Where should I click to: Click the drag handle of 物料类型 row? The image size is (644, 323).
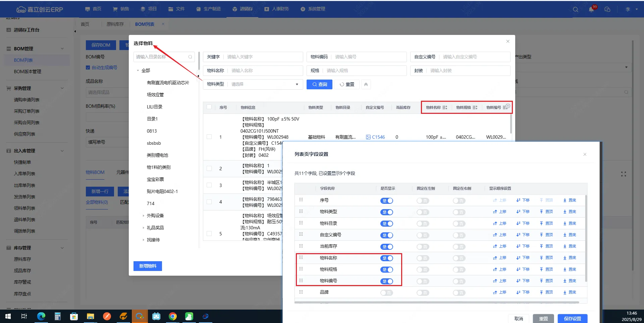point(301,212)
